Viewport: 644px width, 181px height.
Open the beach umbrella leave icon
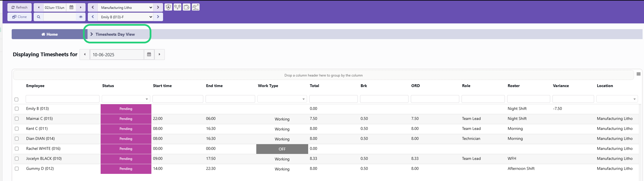point(196,7)
